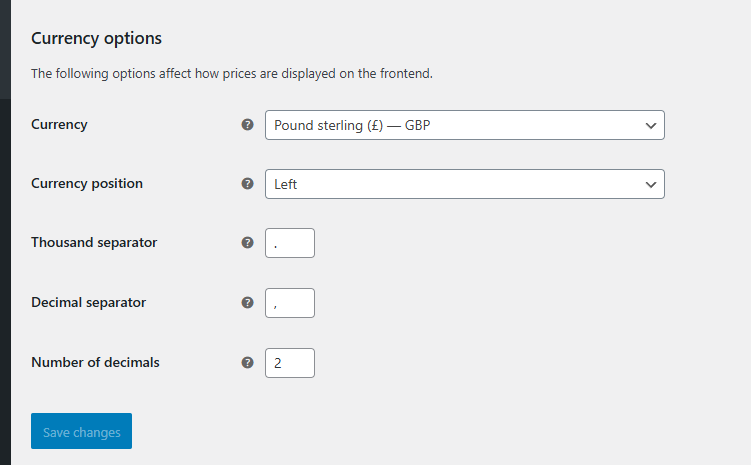The image size is (751, 465).
Task: Click the chevron arrow on the Currency select
Action: coord(650,125)
